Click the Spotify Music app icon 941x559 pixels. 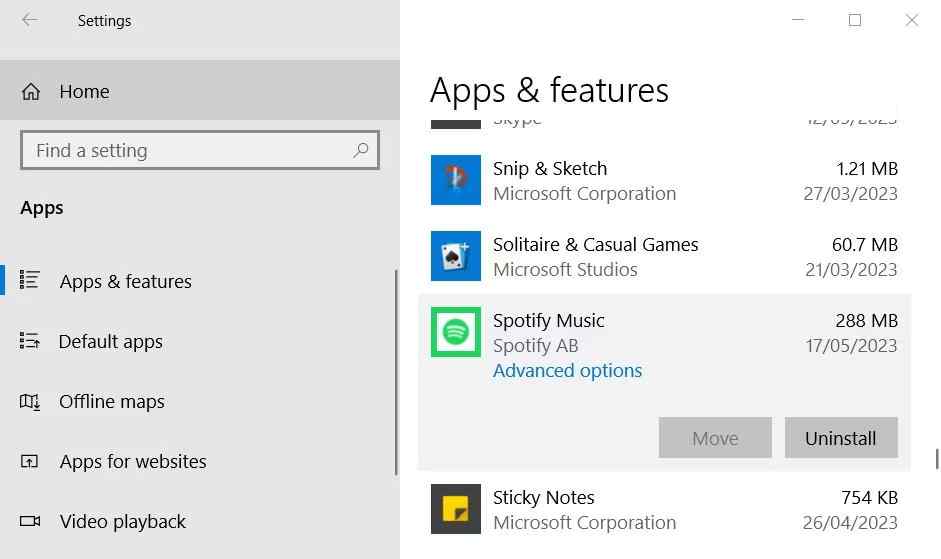456,332
